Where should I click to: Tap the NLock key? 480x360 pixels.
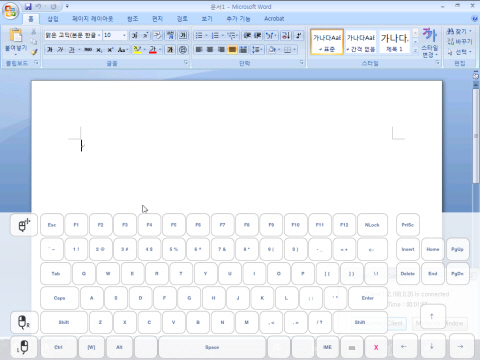pos(372,225)
